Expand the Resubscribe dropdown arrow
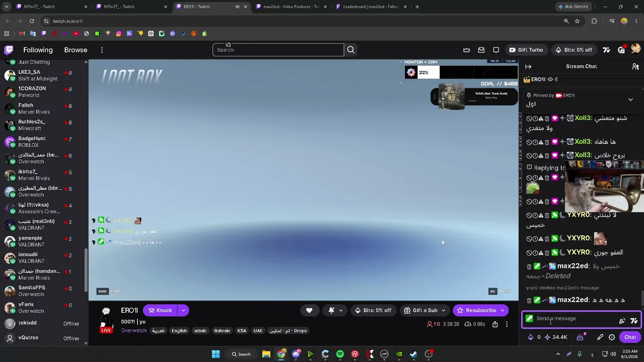 coord(502,310)
